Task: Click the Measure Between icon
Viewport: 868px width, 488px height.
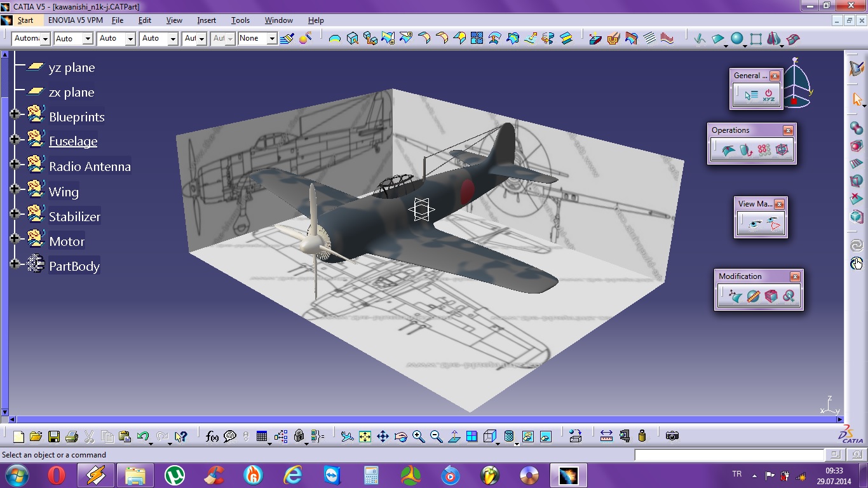Action: coord(606,436)
